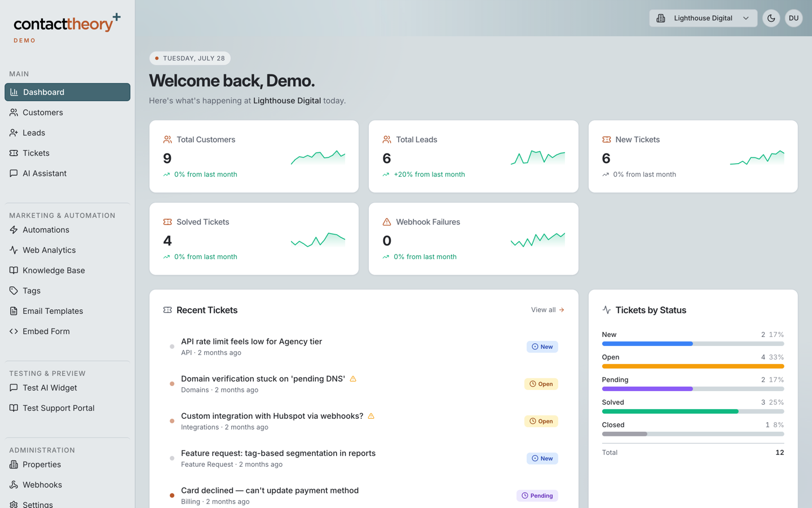Click the New badge on Feature request ticket
812x508 pixels.
coord(542,458)
